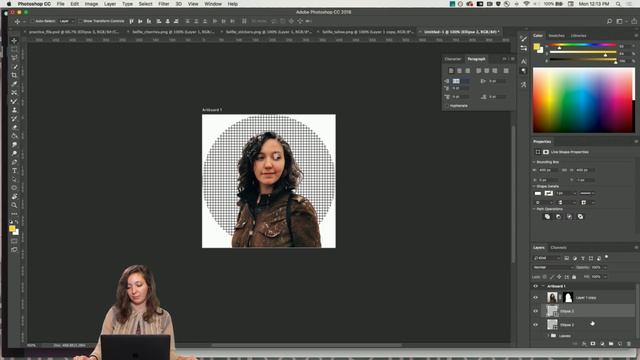Select the Rectangular Marquee tool
This screenshot has height=360, width=640.
tap(14, 49)
